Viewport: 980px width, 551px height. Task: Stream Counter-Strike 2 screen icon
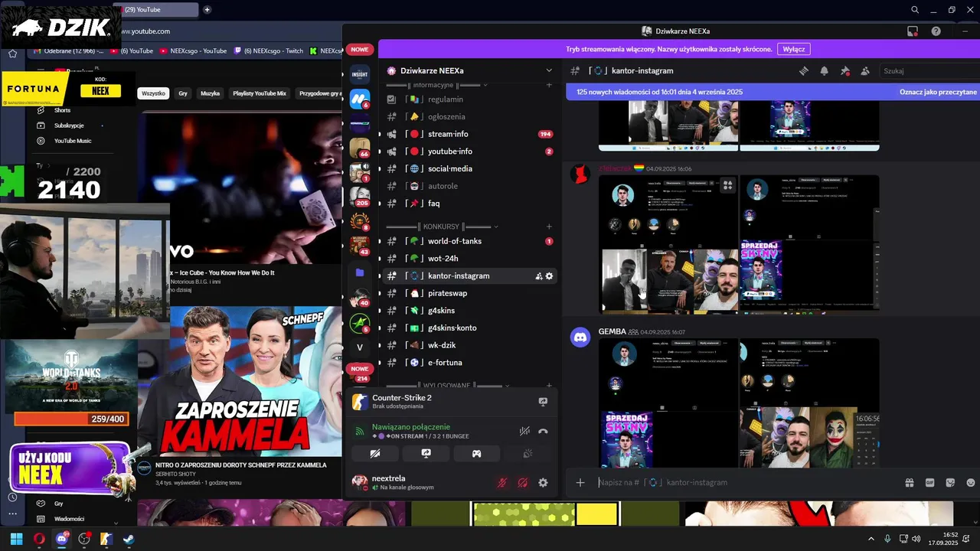click(x=543, y=402)
